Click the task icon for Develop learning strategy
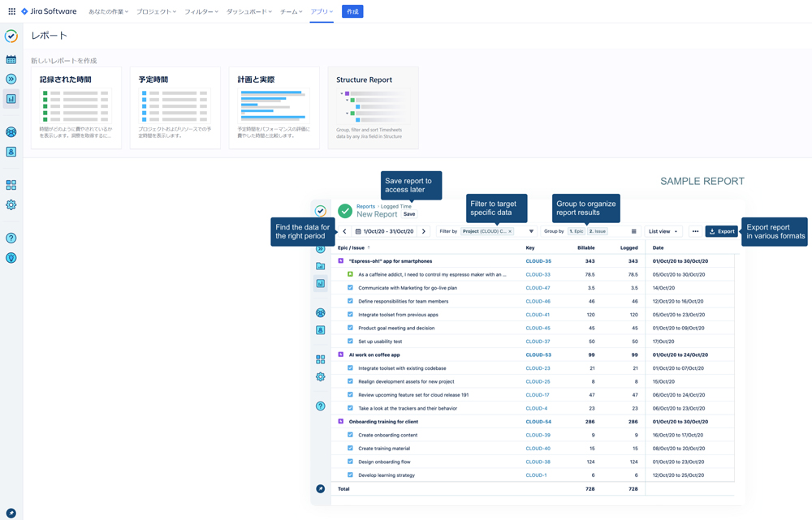Viewport: 812px width, 520px height. [x=350, y=475]
